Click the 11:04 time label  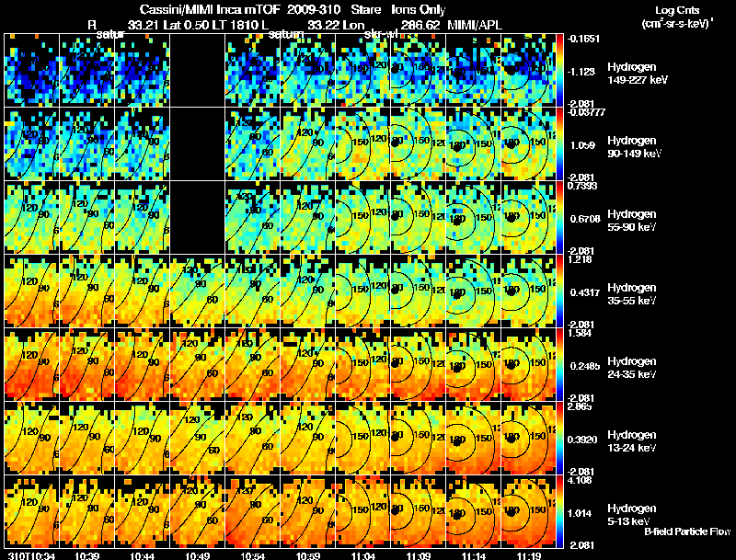pyautogui.click(x=362, y=555)
